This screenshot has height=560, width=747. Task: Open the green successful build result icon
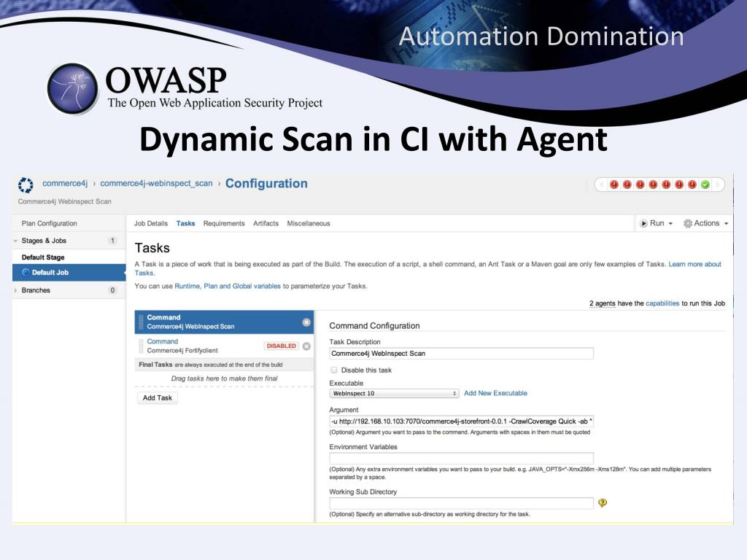tap(705, 184)
